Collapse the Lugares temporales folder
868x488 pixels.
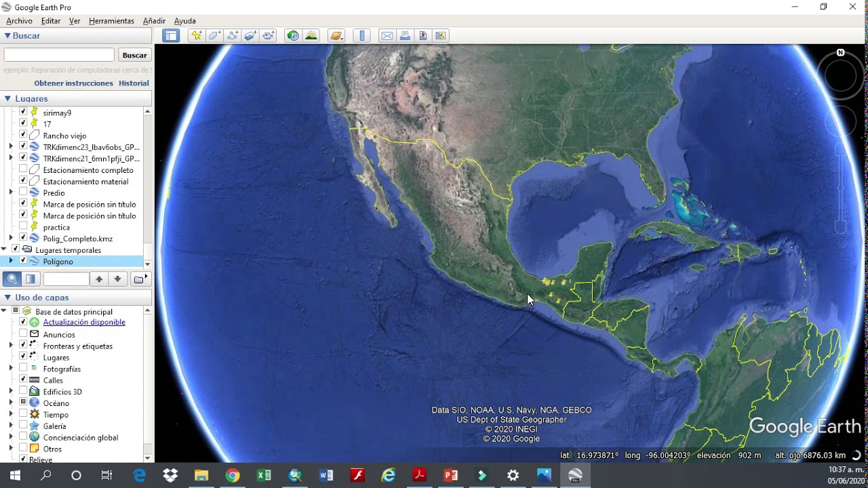[4, 249]
